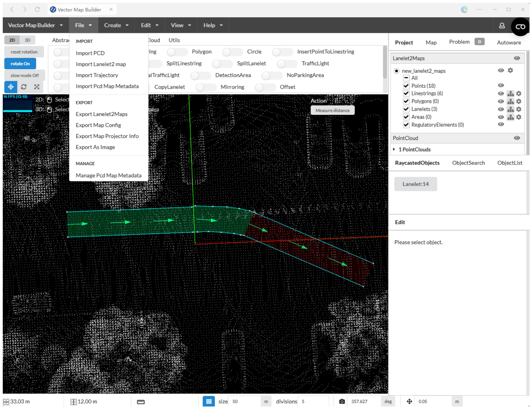532x409 pixels.
Task: Choose Export Lanelet2Maps menu entry
Action: [102, 114]
